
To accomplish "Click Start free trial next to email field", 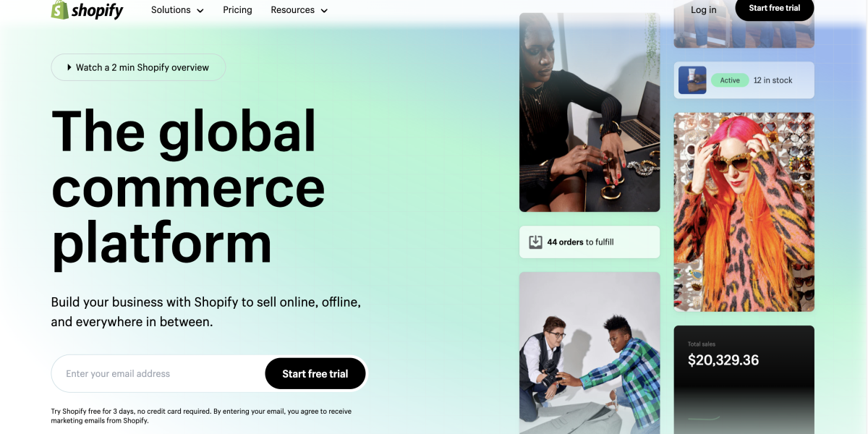I will click(315, 374).
